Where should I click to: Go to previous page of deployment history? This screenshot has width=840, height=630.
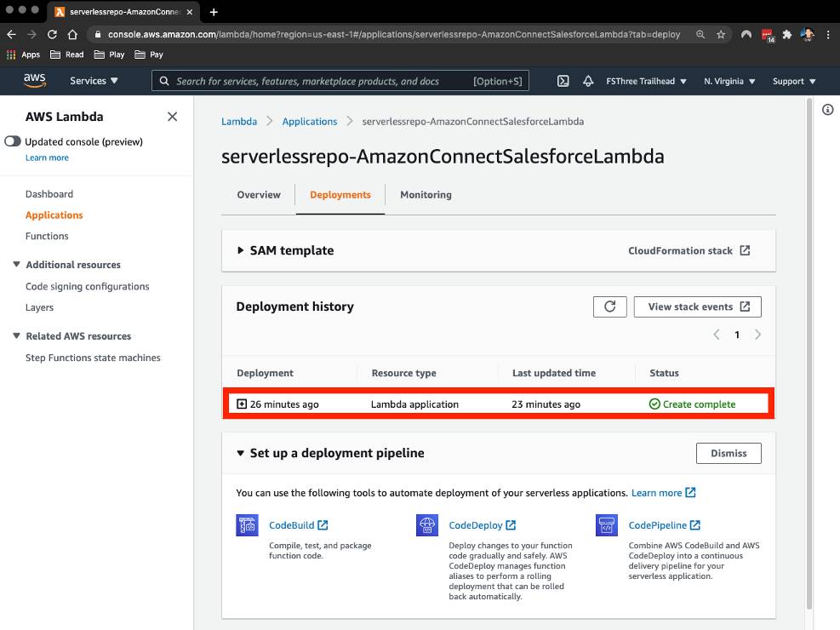click(717, 335)
